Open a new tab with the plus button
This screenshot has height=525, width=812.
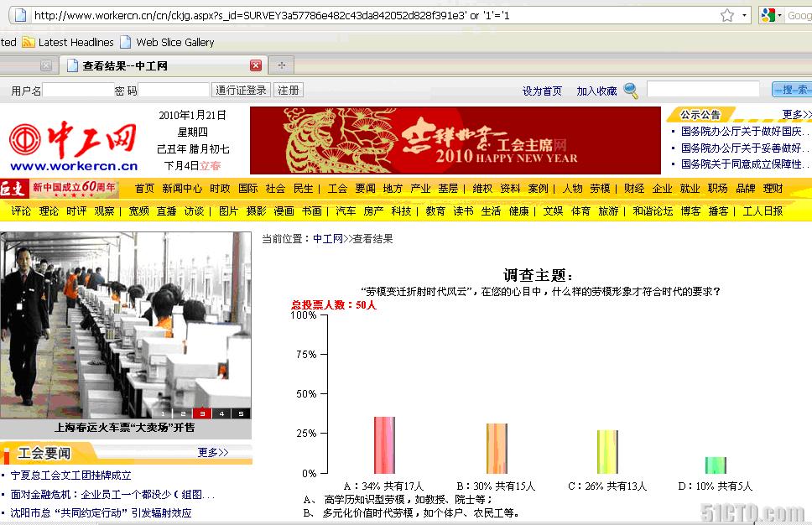(x=283, y=64)
